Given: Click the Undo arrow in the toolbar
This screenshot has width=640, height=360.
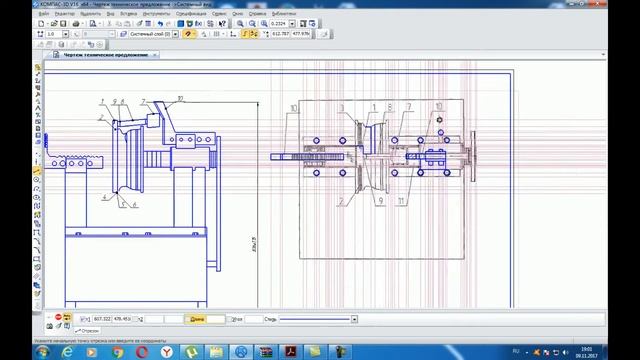Looking at the screenshot, I should click(160, 24).
